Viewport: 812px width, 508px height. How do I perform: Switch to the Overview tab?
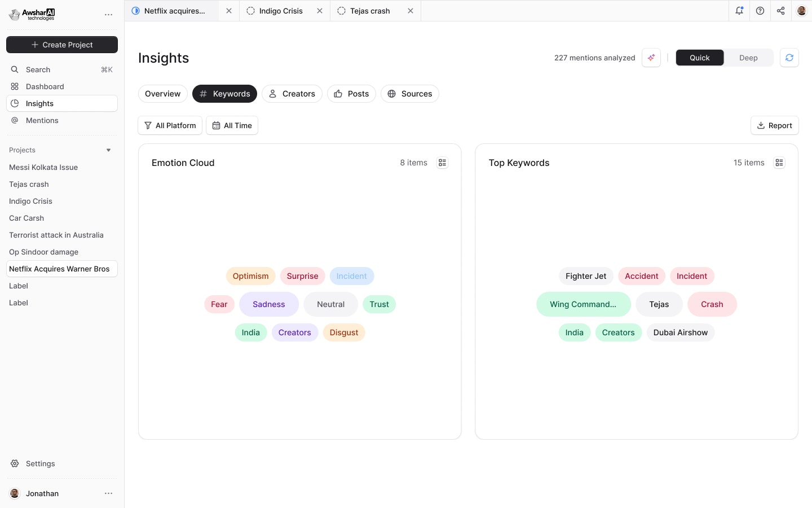coord(163,94)
